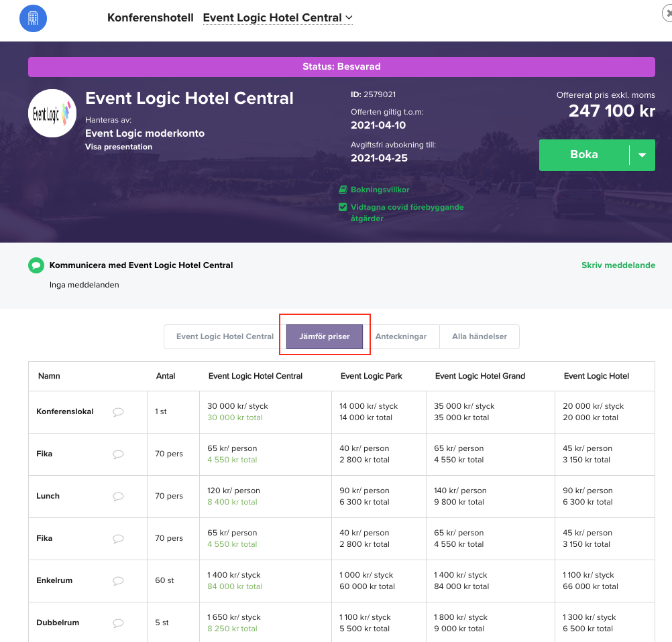Click the Skriv meddelande link
Image resolution: width=672 pixels, height=642 pixels.
(x=618, y=265)
